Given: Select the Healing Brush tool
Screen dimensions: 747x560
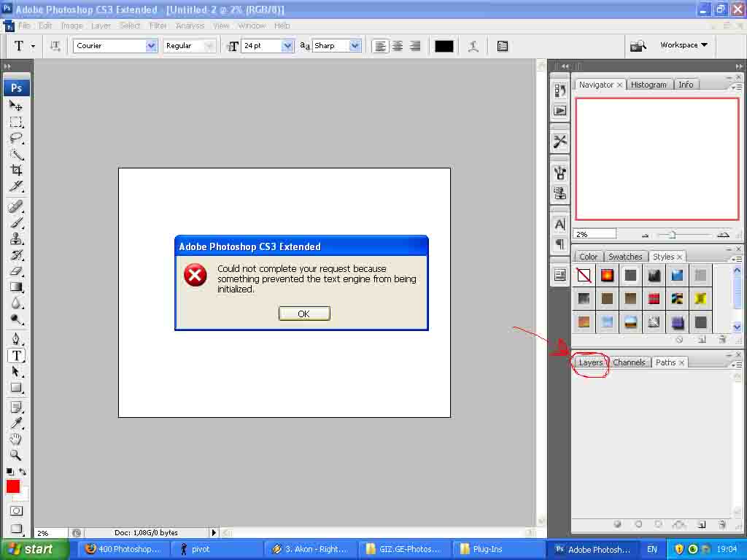Looking at the screenshot, I should point(16,206).
